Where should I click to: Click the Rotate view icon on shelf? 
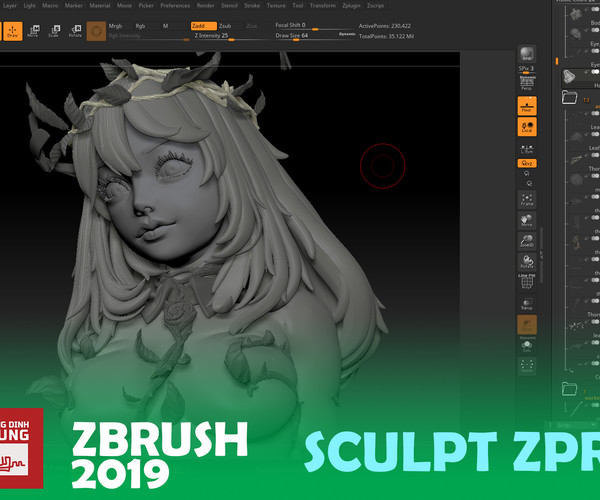527,262
